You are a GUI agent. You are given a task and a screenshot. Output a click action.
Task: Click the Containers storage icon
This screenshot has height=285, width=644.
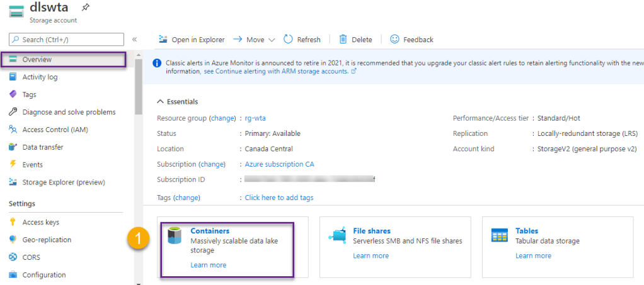175,237
